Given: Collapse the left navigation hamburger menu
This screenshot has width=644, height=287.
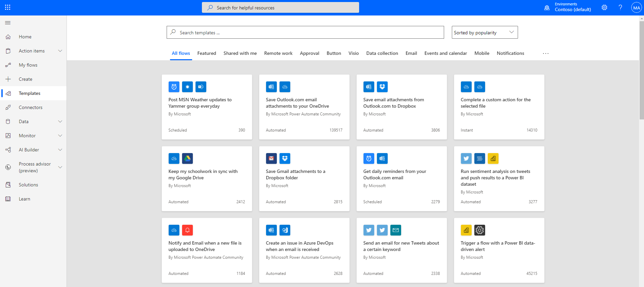Looking at the screenshot, I should pyautogui.click(x=8, y=23).
